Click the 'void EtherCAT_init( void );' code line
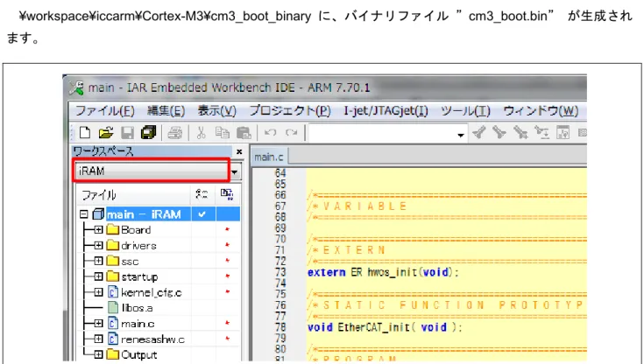Image resolution: width=644 pixels, height=364 pixels. 385,327
